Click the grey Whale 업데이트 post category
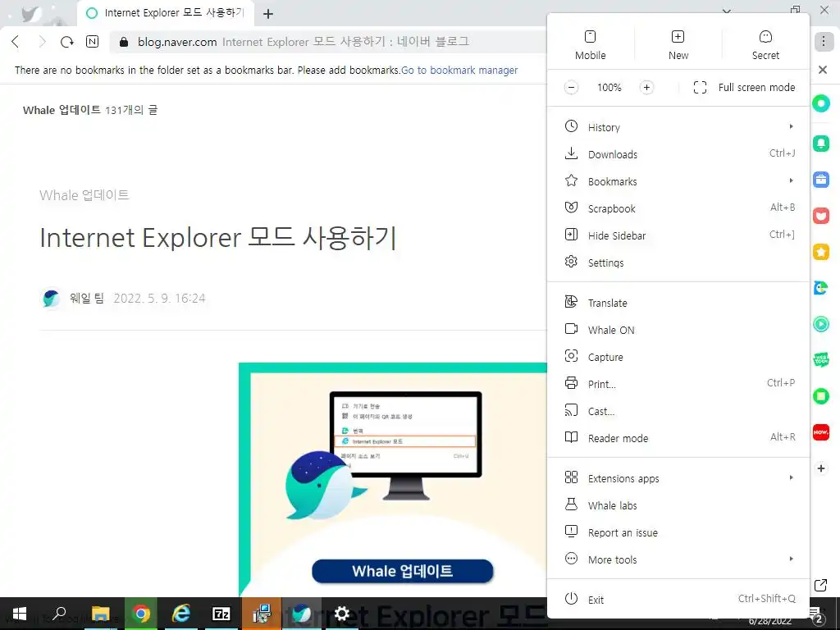The width and height of the screenshot is (840, 630). coord(84,195)
